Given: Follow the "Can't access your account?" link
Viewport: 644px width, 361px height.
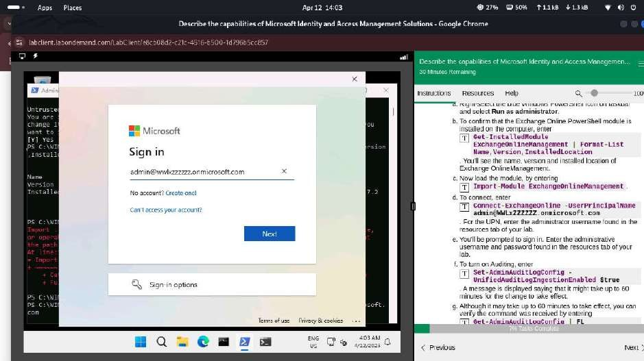Looking at the screenshot, I should click(x=166, y=210).
